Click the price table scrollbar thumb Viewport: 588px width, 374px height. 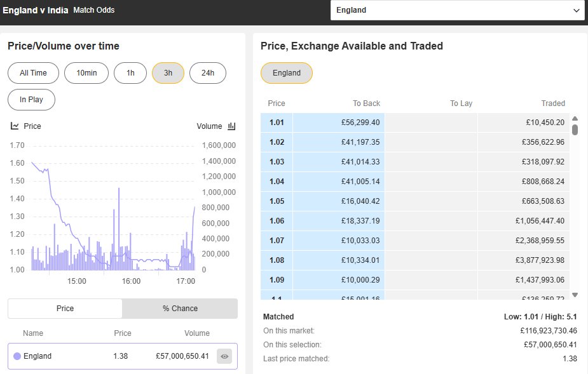tap(575, 130)
